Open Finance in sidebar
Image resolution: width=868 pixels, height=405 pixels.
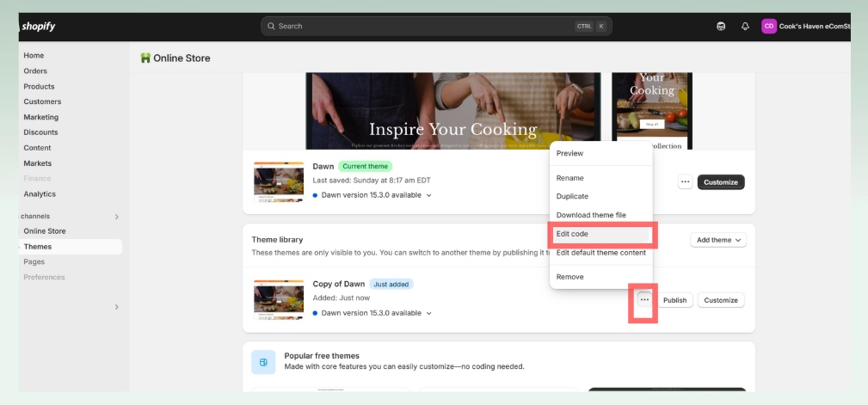[37, 178]
